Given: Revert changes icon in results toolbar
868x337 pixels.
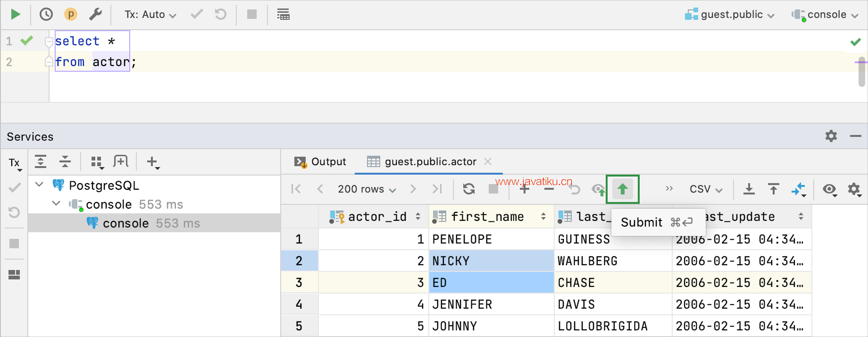Looking at the screenshot, I should pyautogui.click(x=574, y=189).
